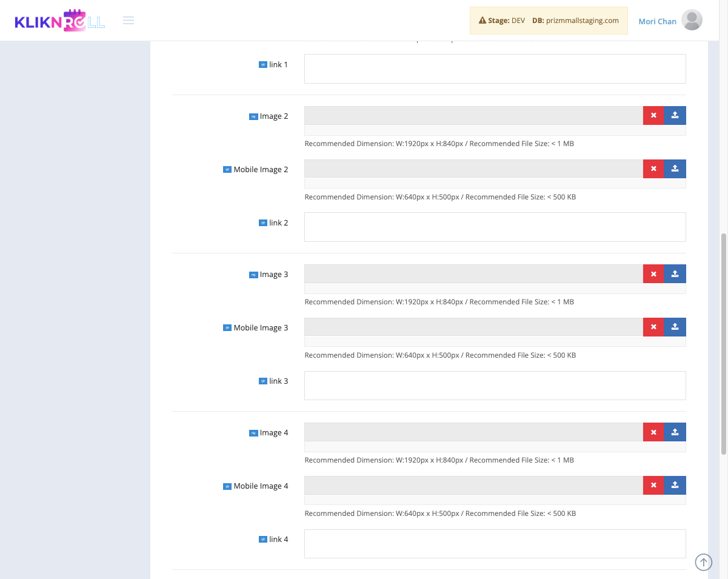This screenshot has width=728, height=579.
Task: Click the language flag beside link 3
Action: (x=263, y=381)
